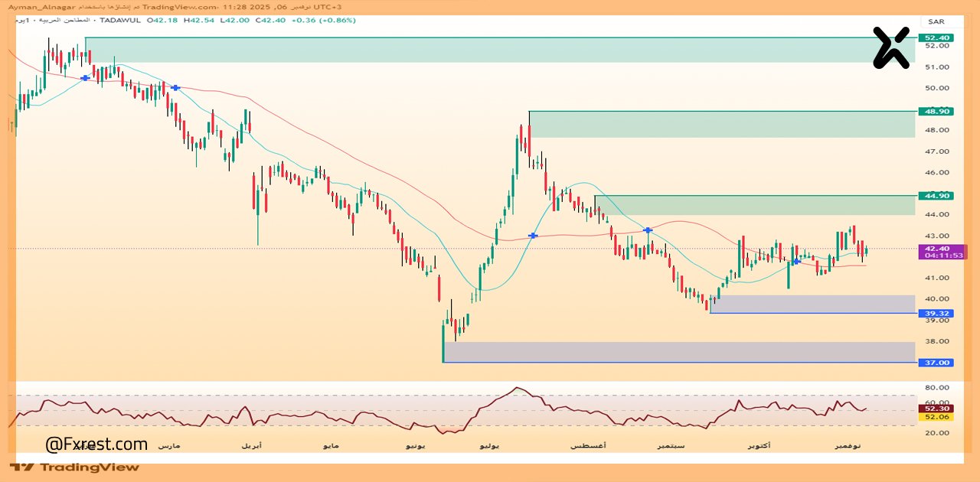This screenshot has height=482, width=980.
Task: Click the yellow 52.06 indicator label
Action: pyautogui.click(x=937, y=417)
